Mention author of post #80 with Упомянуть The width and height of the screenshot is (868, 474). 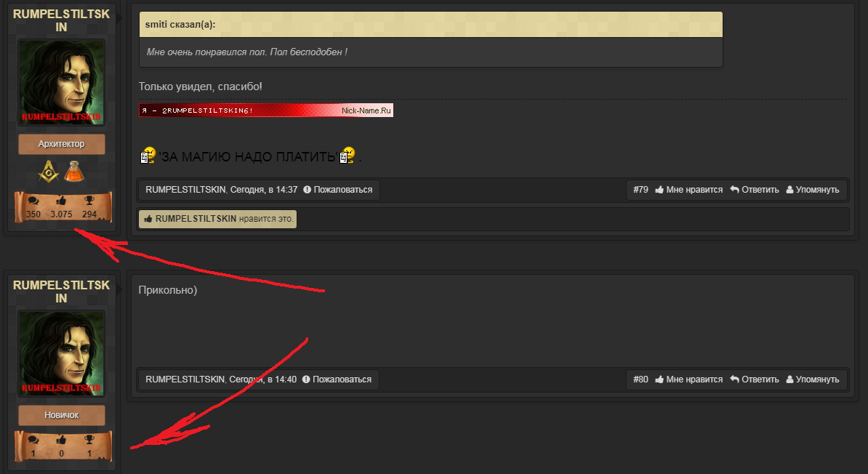pos(813,379)
